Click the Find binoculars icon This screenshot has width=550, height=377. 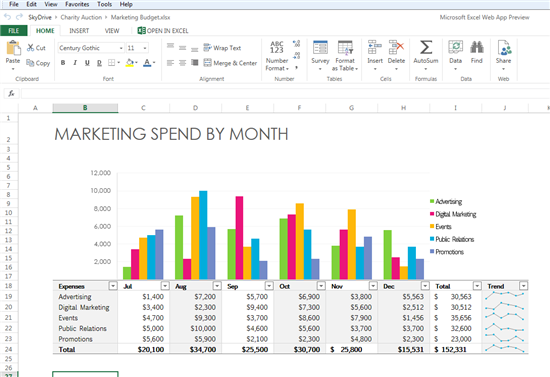[x=477, y=47]
